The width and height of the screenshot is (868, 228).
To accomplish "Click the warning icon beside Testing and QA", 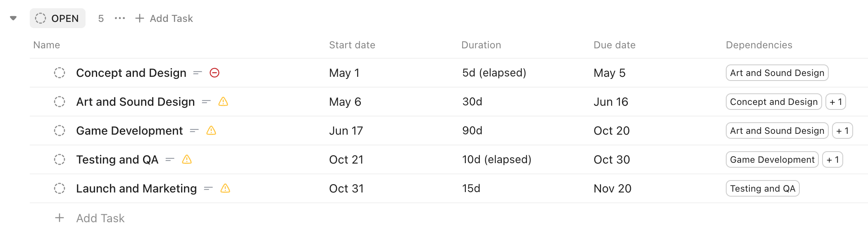I will click(x=187, y=159).
